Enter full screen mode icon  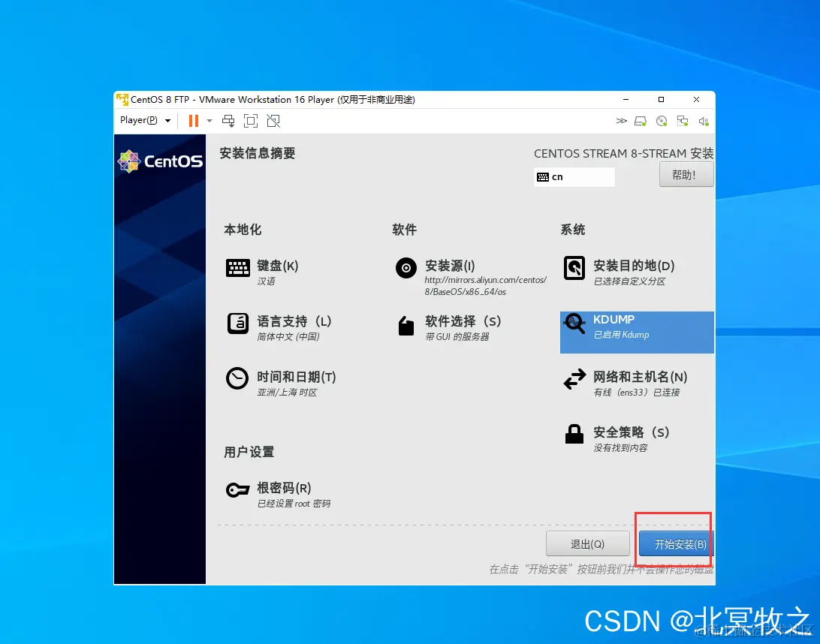251,121
